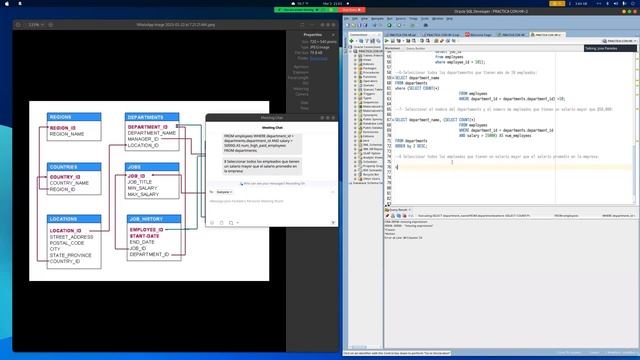Open the View menu in SQL Developer
640x360 pixels.
[x=364, y=19]
